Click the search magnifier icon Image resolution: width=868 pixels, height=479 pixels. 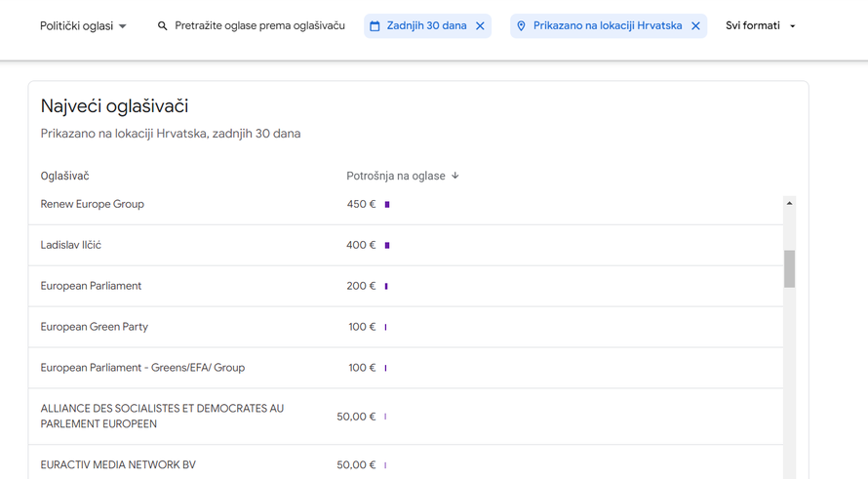tap(162, 26)
